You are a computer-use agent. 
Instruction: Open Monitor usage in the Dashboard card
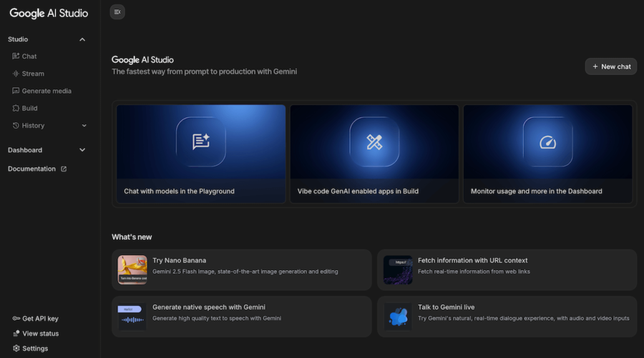pos(547,154)
